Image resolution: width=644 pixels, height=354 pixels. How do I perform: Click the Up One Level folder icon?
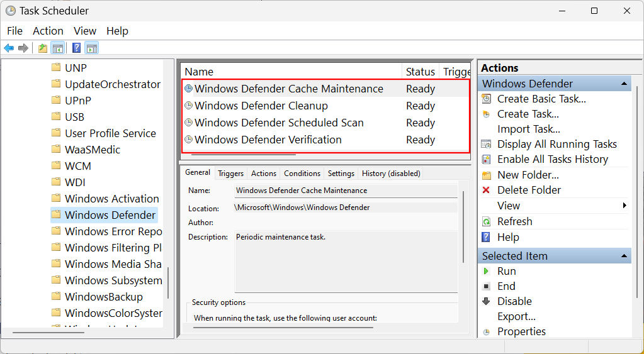42,48
